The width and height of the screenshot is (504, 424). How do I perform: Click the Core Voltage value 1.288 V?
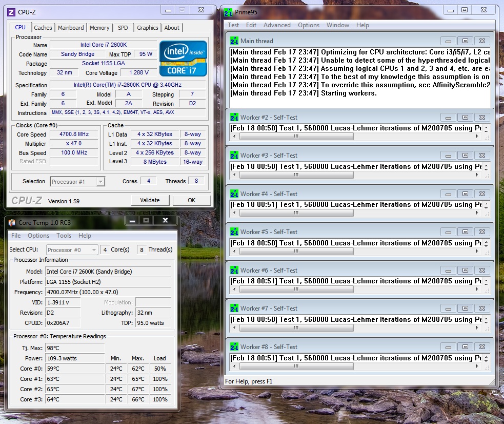pyautogui.click(x=139, y=73)
